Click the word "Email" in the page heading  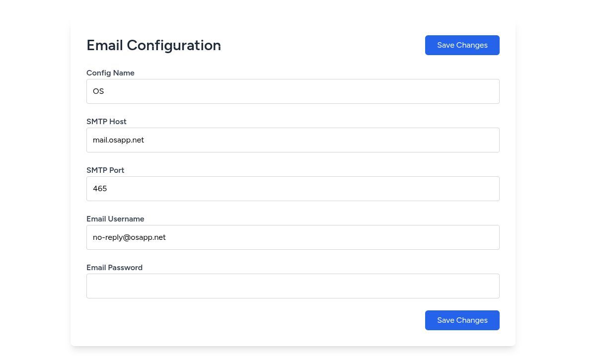pos(104,45)
